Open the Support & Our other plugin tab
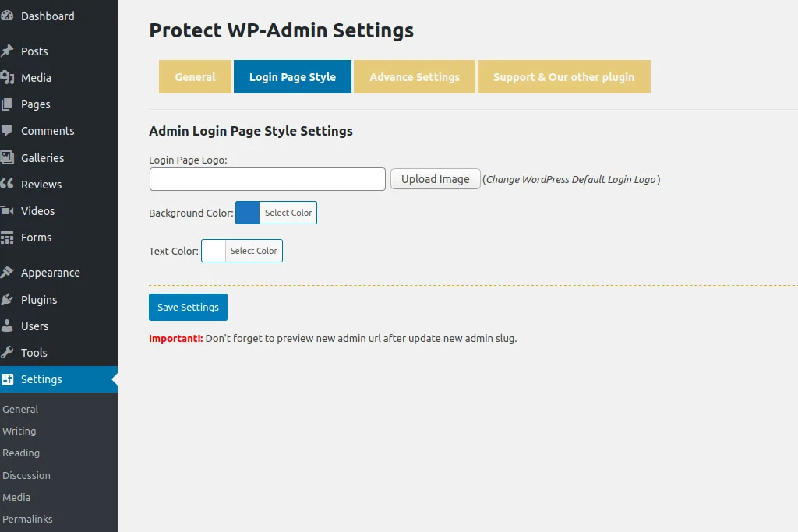Viewport: 798px width, 532px height. [563, 76]
